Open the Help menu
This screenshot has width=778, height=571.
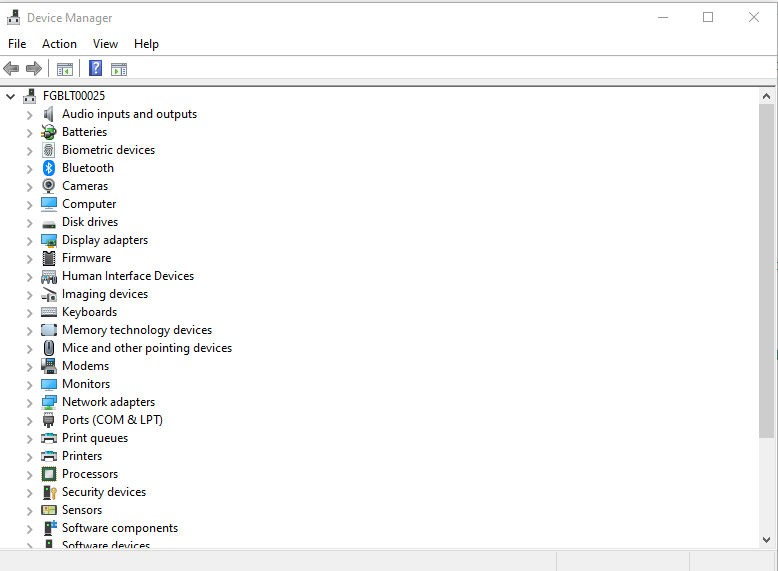coord(146,44)
